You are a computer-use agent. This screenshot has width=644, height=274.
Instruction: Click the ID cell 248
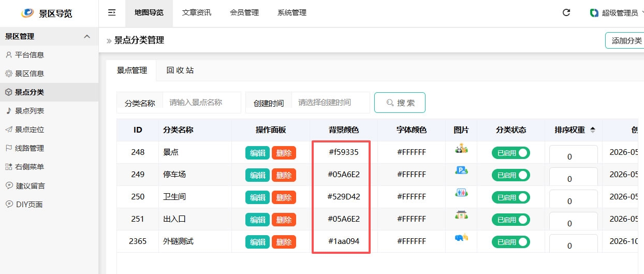click(138, 152)
